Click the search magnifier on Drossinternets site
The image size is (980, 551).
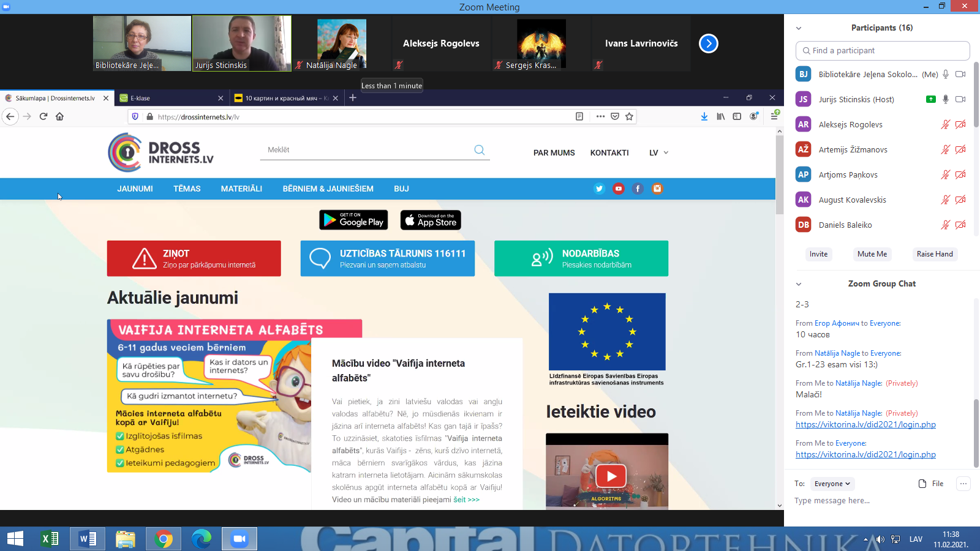pyautogui.click(x=479, y=150)
